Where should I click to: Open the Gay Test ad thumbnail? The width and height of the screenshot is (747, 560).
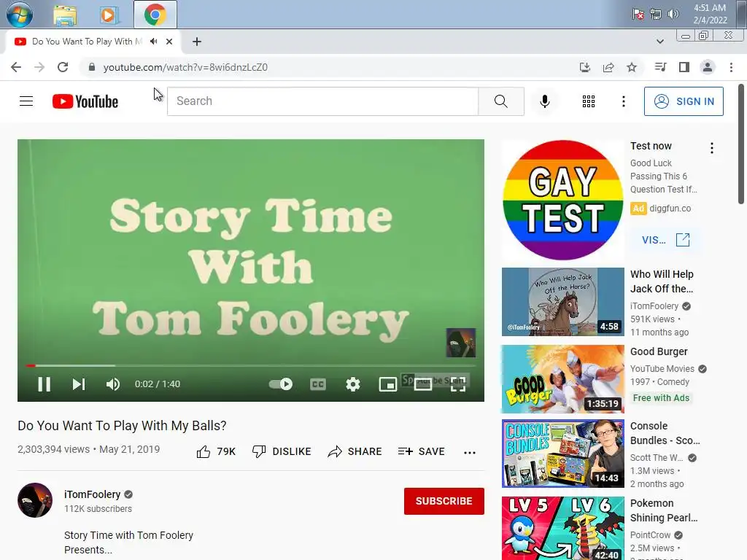562,200
